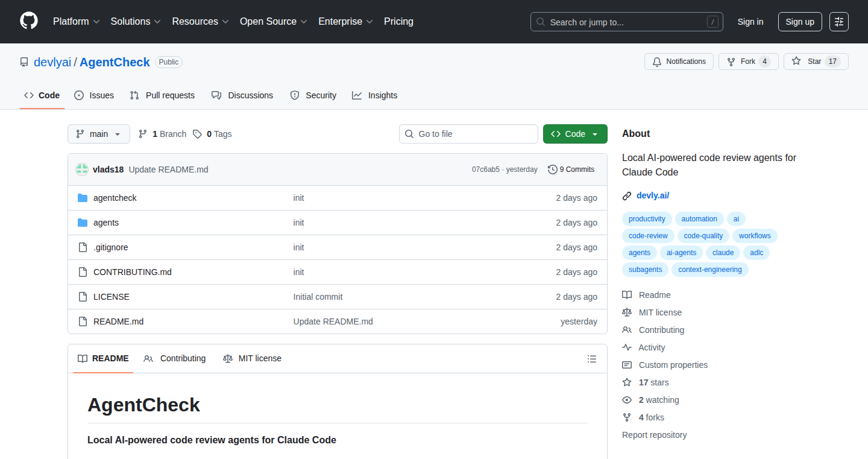Click the CONTRIBUTING.md file icon
This screenshot has height=459, width=868.
click(x=83, y=272)
